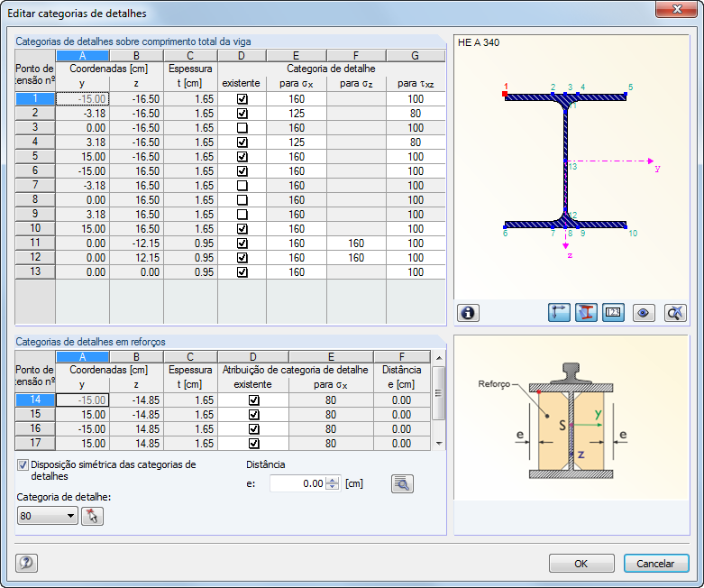Toggle the dimensions display icon

coord(559,313)
